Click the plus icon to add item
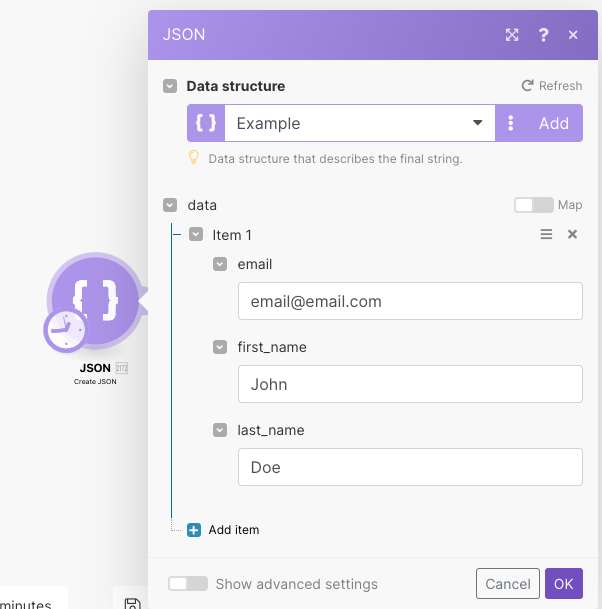 [x=194, y=530]
